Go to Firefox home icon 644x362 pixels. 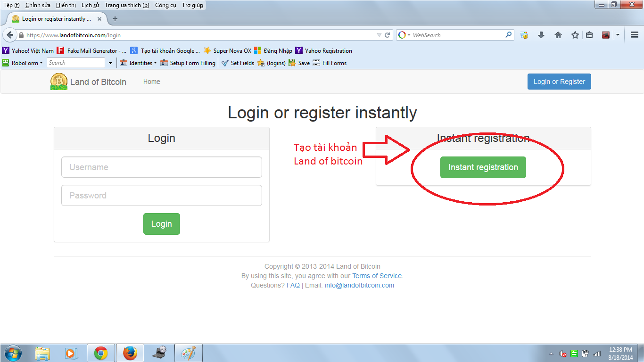(558, 35)
